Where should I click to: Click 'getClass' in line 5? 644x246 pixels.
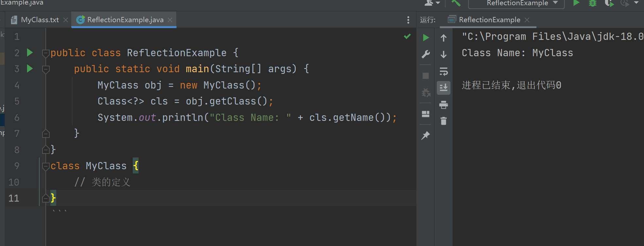(x=232, y=101)
